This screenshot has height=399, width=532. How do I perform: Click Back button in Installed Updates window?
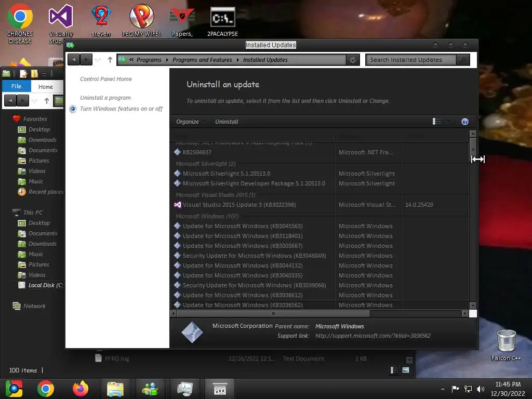click(74, 60)
